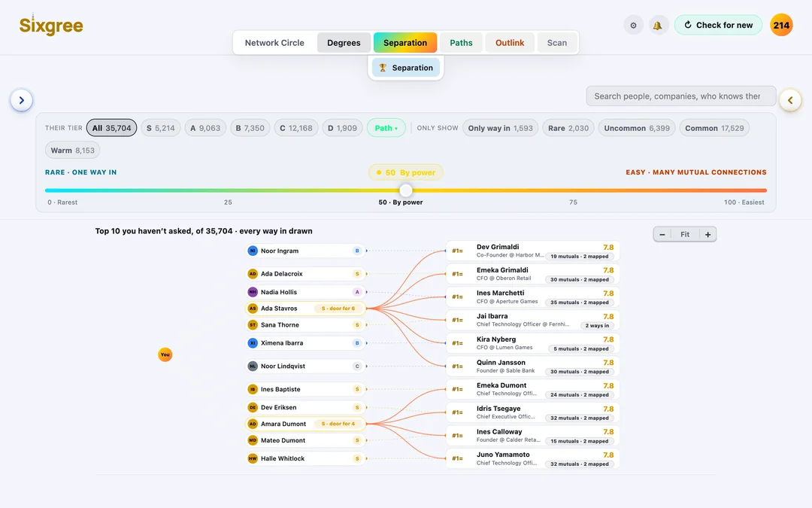Viewport: 812px width, 508px height.
Task: Click Halle Whitlock's avatar icon
Action: 252,458
